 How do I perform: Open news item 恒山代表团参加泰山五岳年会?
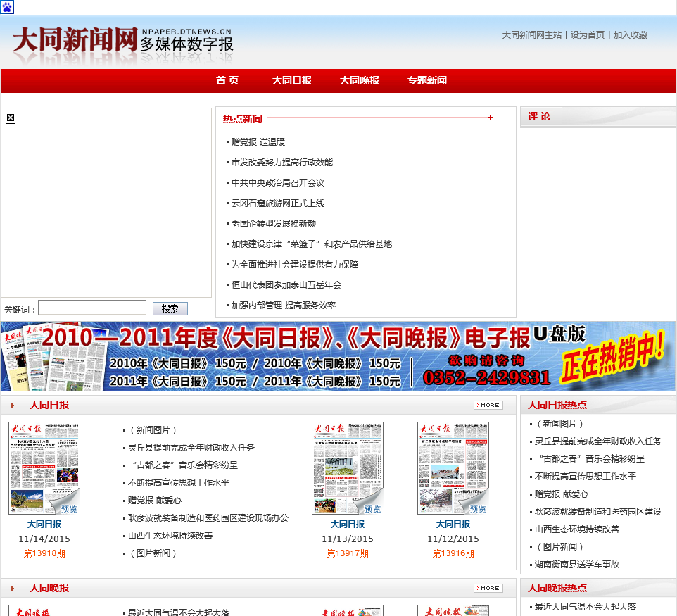(x=286, y=284)
